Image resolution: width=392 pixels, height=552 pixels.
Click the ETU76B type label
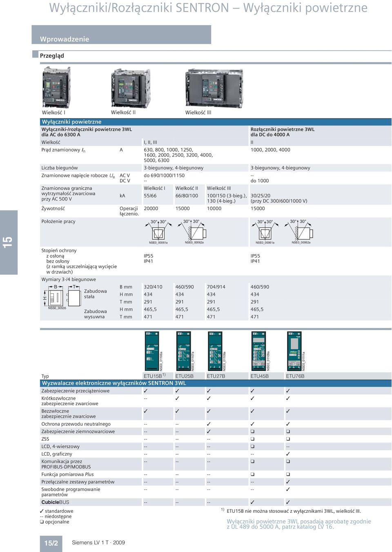point(295,376)
